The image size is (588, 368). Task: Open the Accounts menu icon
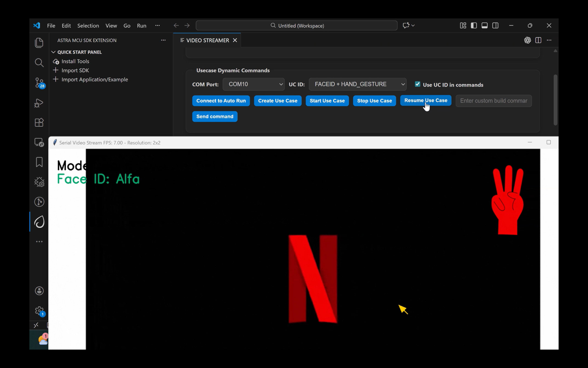[x=39, y=291]
